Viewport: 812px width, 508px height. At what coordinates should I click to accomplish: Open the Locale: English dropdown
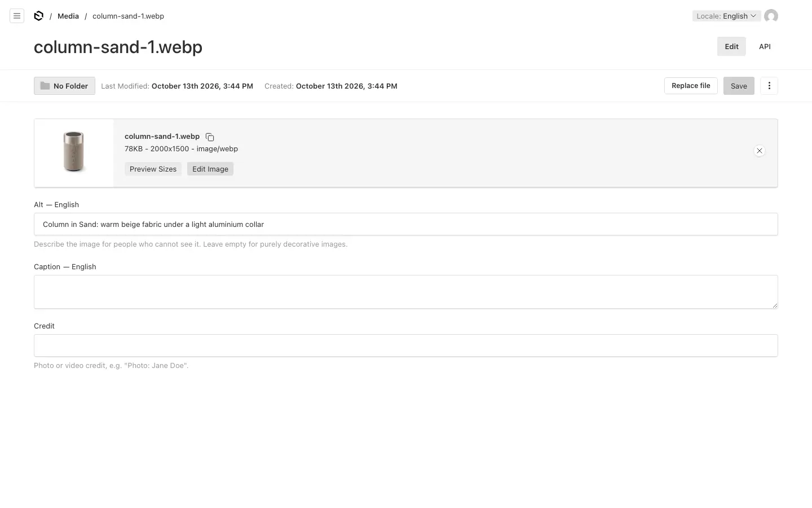point(726,16)
